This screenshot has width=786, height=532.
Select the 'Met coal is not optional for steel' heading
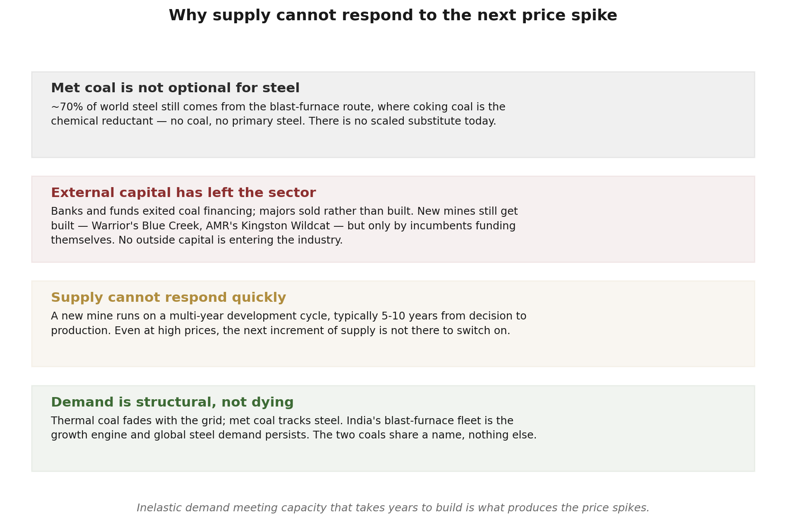(x=175, y=88)
